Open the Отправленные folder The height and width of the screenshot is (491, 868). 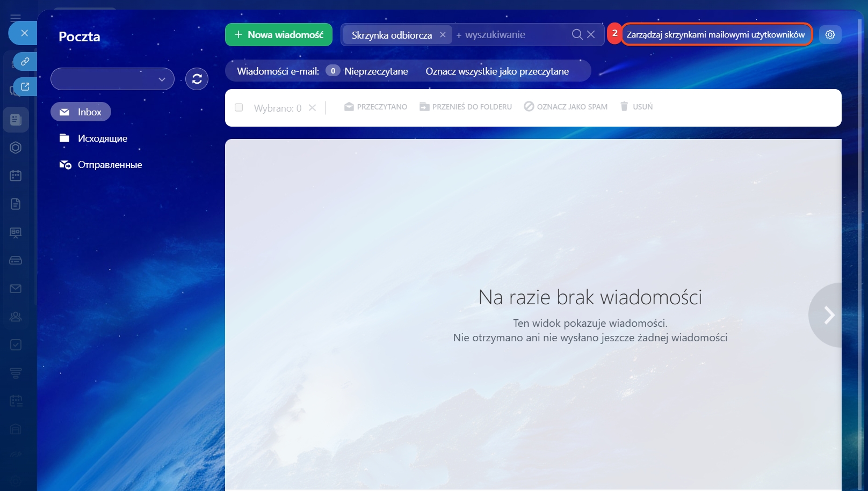pos(110,165)
